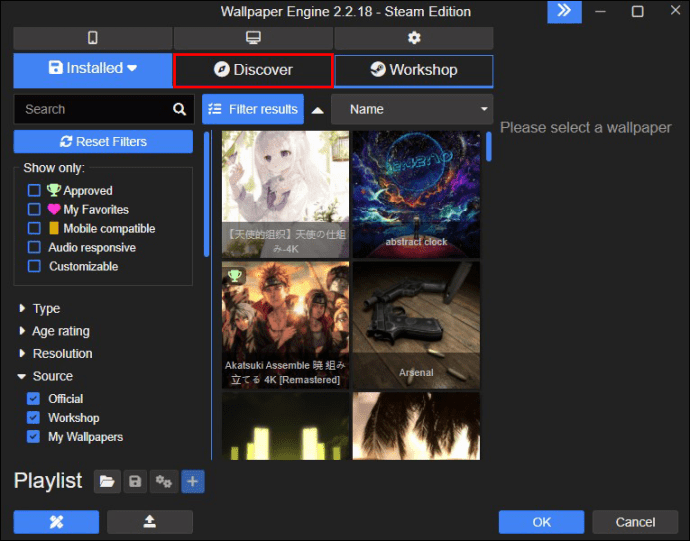
Task: Click the monitor display icon tab
Action: coord(253,38)
